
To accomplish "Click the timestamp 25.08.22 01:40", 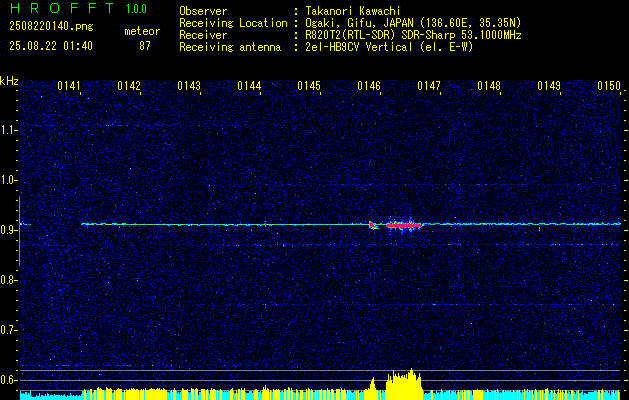I will (51, 46).
